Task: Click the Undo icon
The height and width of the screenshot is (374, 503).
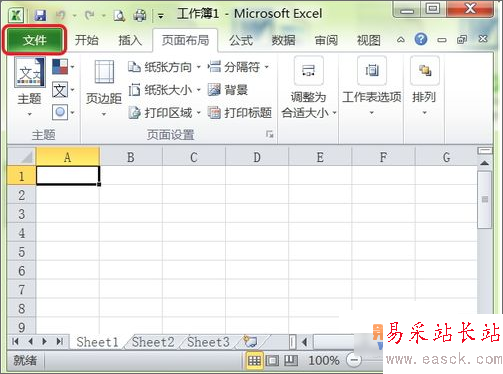Action: coord(61,15)
